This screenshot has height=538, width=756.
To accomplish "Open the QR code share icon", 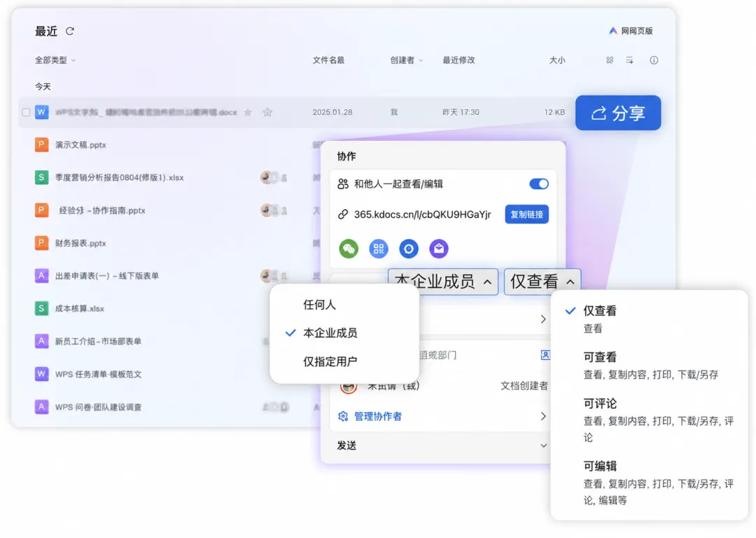I will pos(379,249).
